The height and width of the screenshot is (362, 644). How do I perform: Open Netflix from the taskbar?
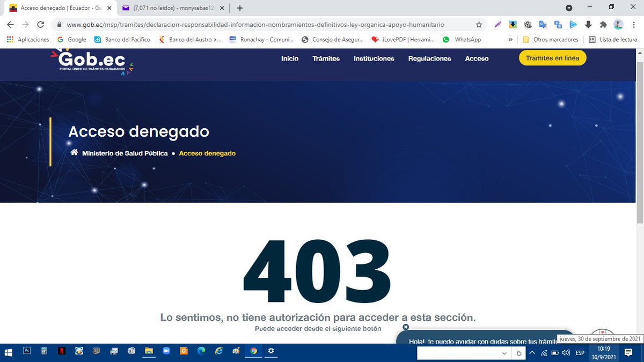click(x=62, y=351)
